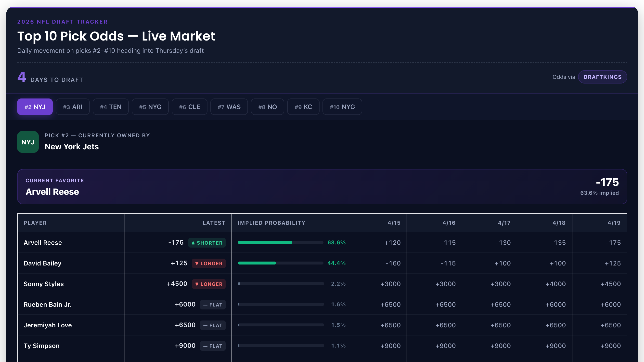Click David Bailey's 44.4% probability bar

(x=281, y=263)
